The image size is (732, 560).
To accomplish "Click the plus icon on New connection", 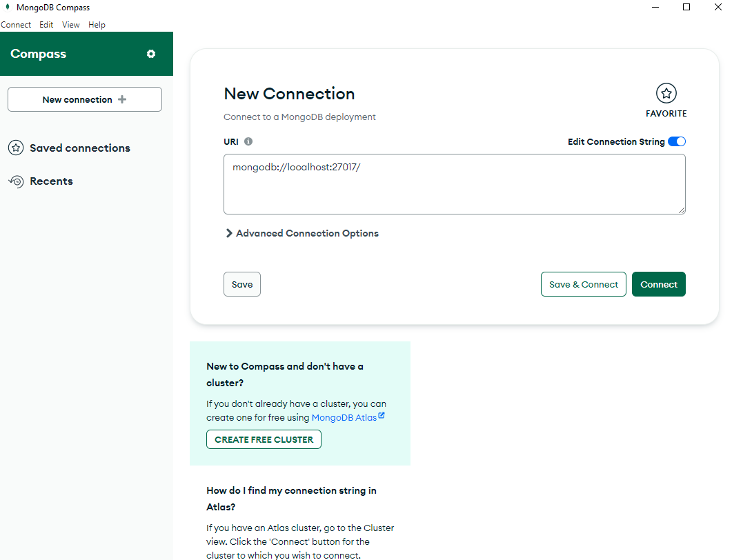I will tap(122, 99).
